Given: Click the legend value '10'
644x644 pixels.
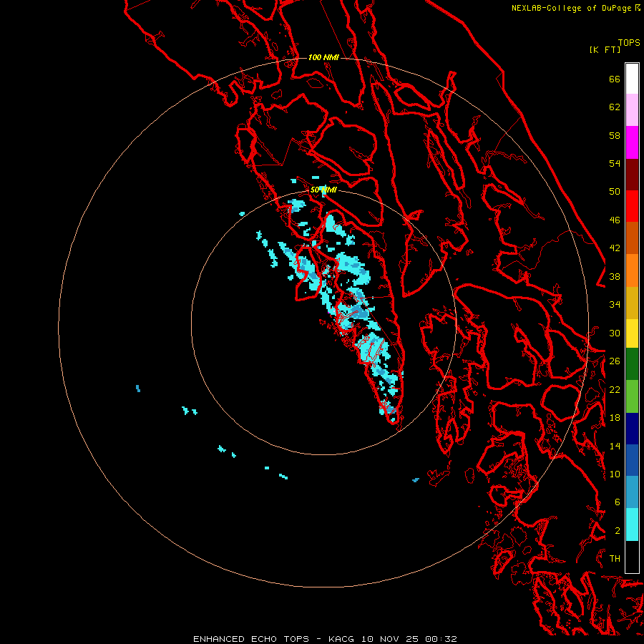Looking at the screenshot, I should (615, 474).
